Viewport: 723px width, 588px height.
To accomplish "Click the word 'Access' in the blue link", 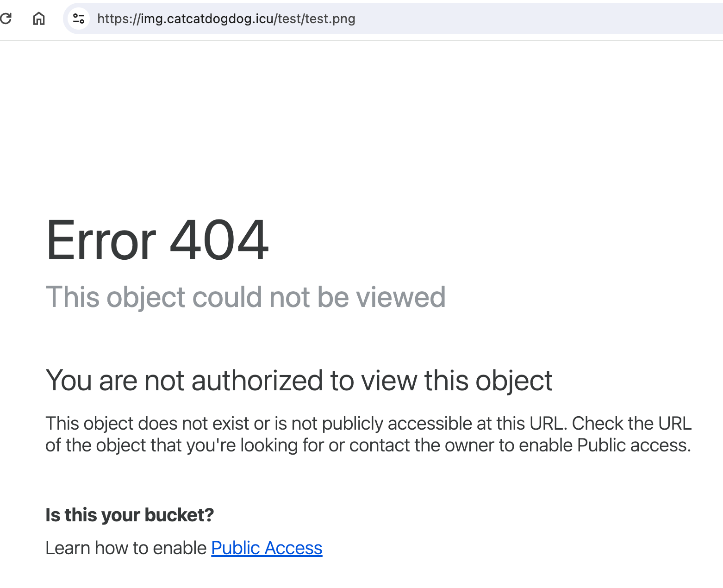I will [293, 548].
